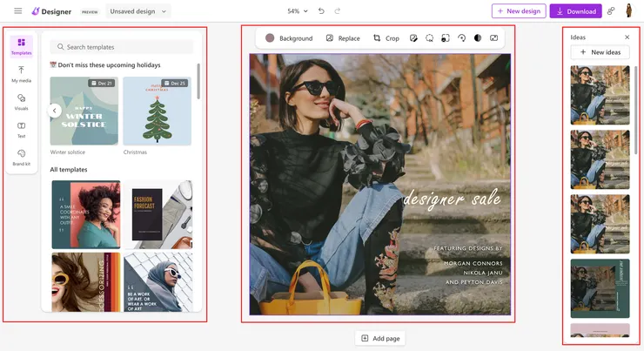Go to previous holiday templates

pos(54,111)
